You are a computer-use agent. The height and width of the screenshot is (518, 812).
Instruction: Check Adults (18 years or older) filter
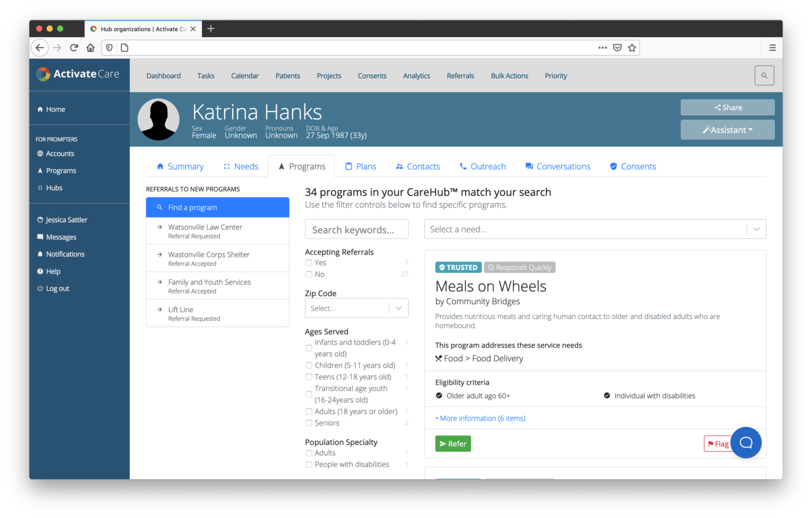309,412
